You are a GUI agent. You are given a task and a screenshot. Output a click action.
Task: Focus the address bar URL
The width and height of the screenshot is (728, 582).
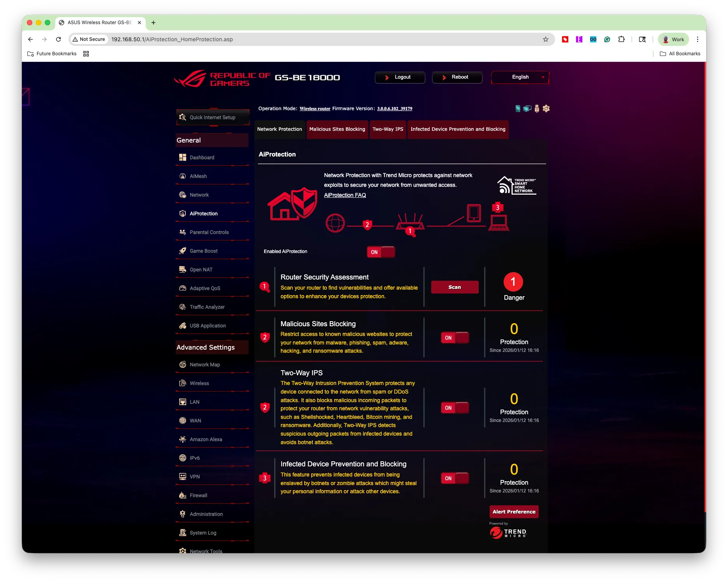pyautogui.click(x=172, y=39)
